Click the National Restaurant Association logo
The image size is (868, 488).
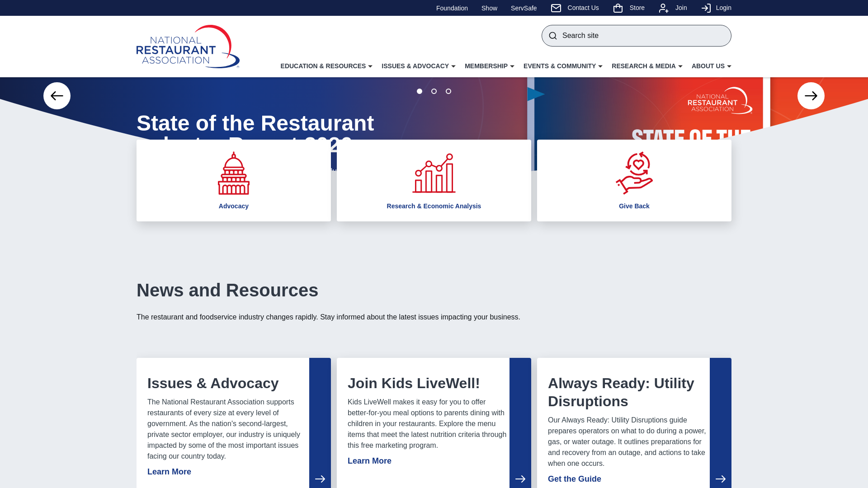pos(188,47)
